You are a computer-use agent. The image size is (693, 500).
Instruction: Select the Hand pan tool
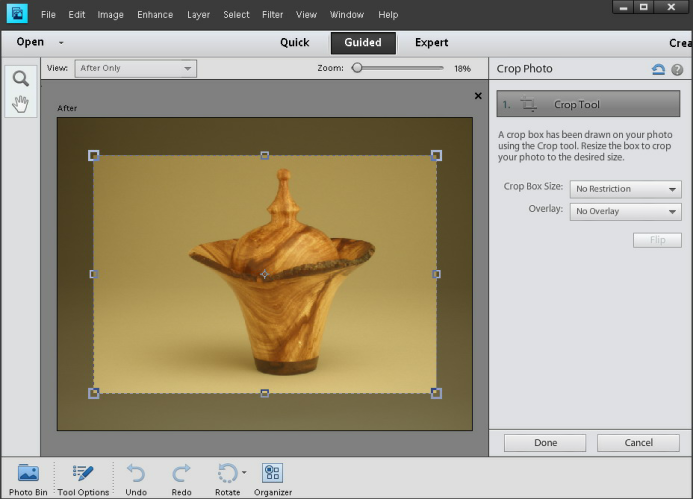pyautogui.click(x=20, y=103)
